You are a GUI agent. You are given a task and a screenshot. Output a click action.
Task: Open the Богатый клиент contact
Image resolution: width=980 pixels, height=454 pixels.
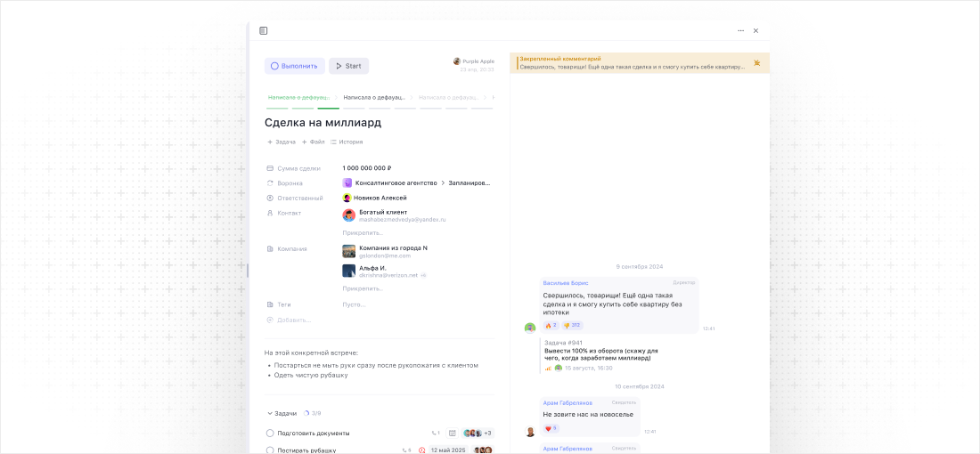[383, 213]
